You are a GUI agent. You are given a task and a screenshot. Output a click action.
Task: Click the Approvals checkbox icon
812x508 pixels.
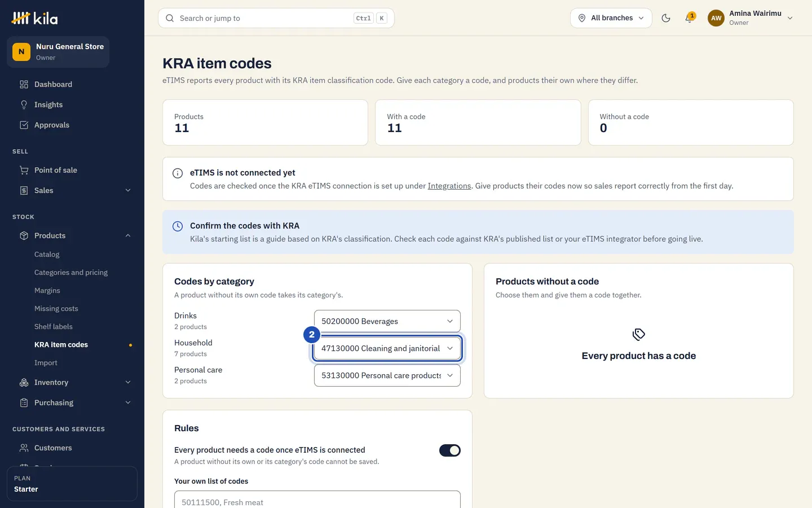click(x=24, y=125)
